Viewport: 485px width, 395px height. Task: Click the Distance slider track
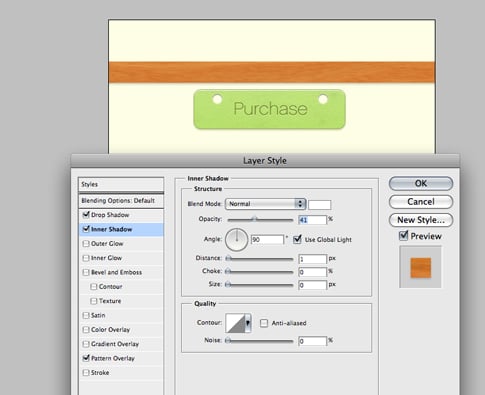(260, 258)
